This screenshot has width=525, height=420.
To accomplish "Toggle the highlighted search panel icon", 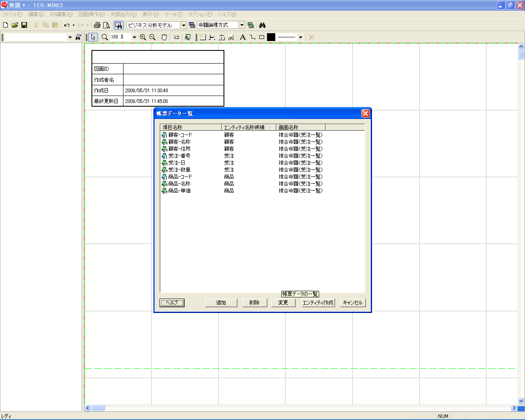I will 119,25.
